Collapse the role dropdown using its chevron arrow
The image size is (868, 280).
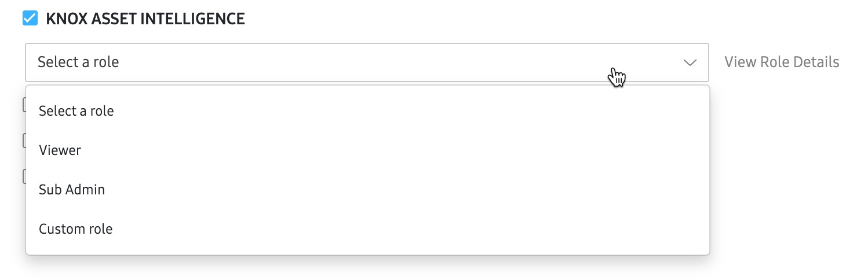[x=690, y=62]
